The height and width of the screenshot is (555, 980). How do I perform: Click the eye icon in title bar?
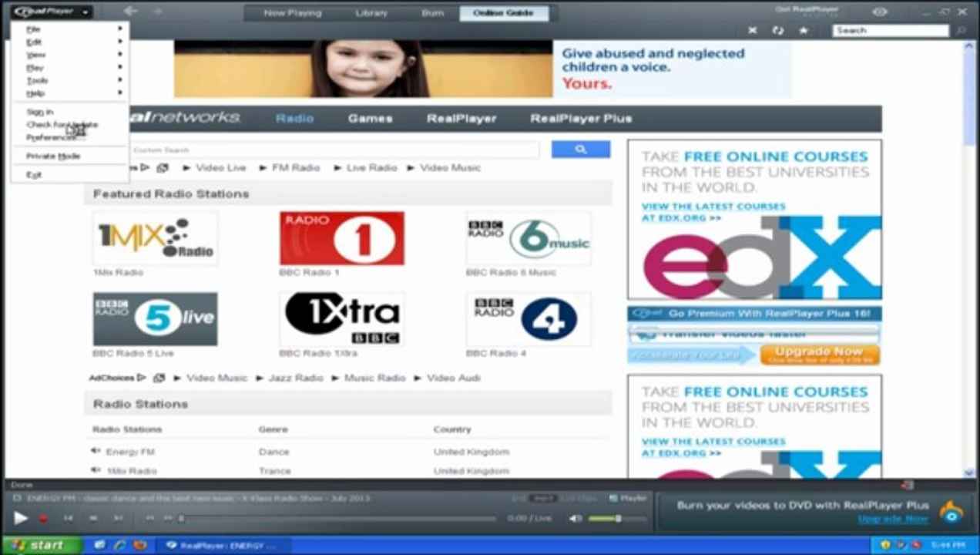[x=880, y=12]
